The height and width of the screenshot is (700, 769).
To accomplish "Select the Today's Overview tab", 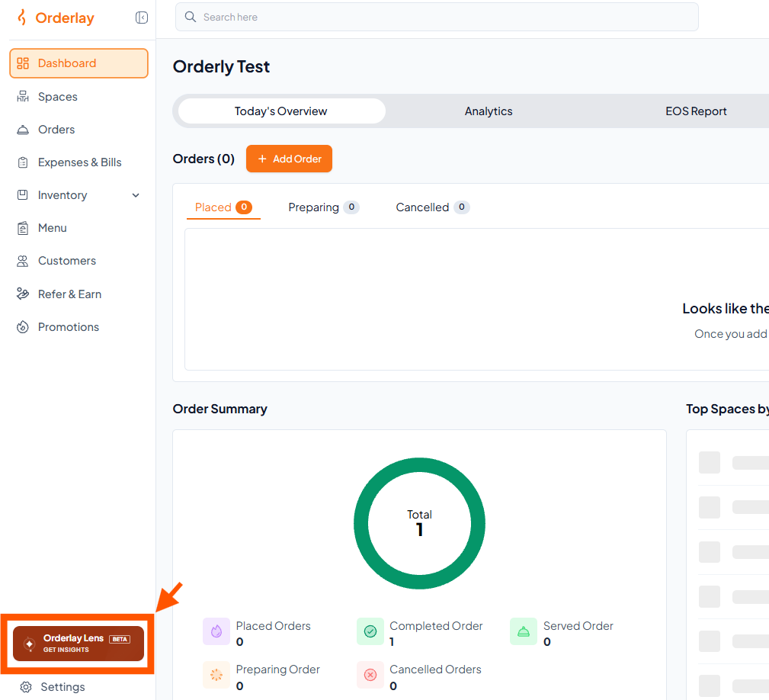I will click(x=281, y=111).
